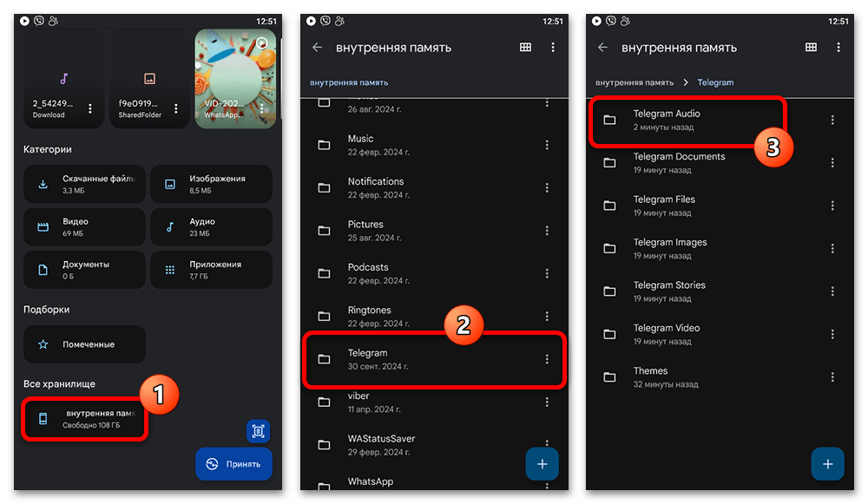Open the Telegram Documents folder

[720, 163]
